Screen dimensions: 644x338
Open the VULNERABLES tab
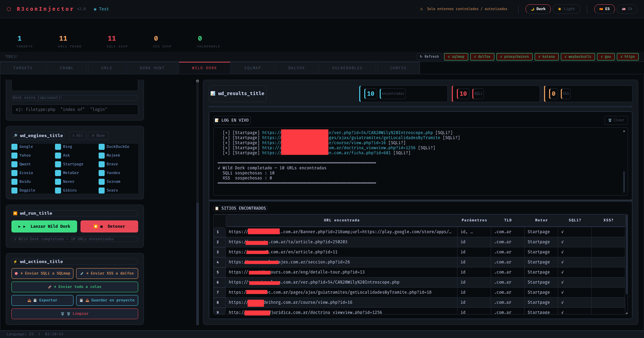click(347, 68)
